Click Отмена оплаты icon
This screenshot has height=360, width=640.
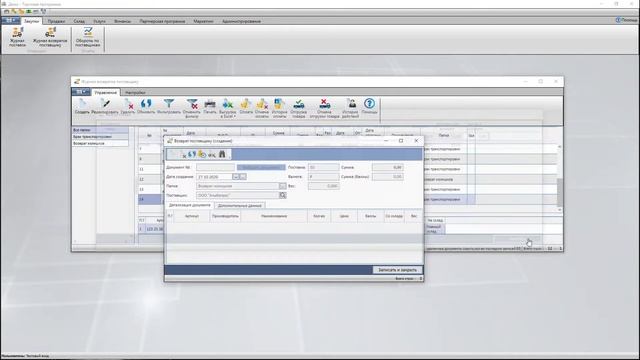262,108
